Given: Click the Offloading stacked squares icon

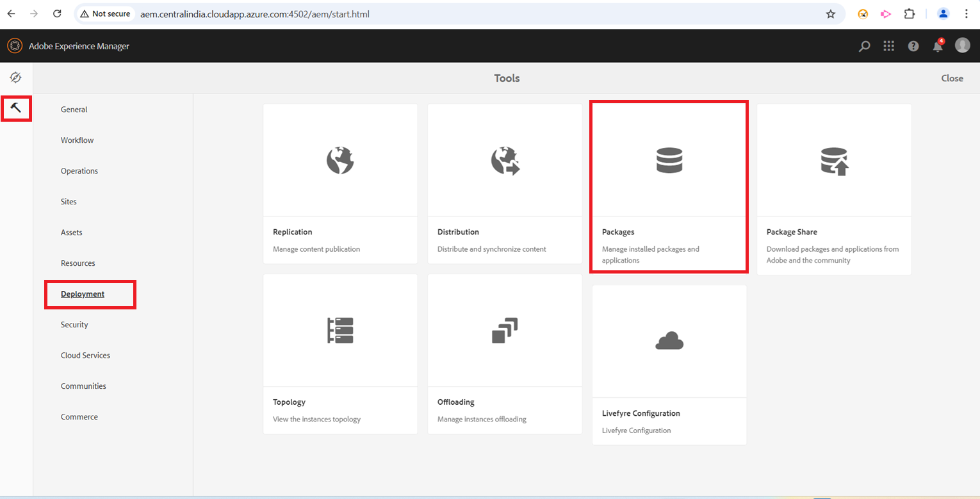Looking at the screenshot, I should coord(505,331).
